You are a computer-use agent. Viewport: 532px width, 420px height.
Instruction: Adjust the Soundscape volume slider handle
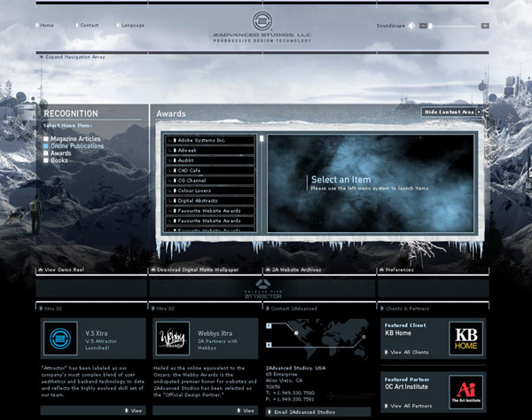click(x=430, y=26)
